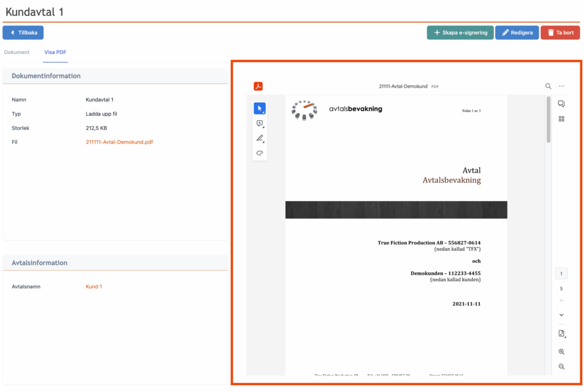Click the Skapa e-signering button

tap(460, 33)
